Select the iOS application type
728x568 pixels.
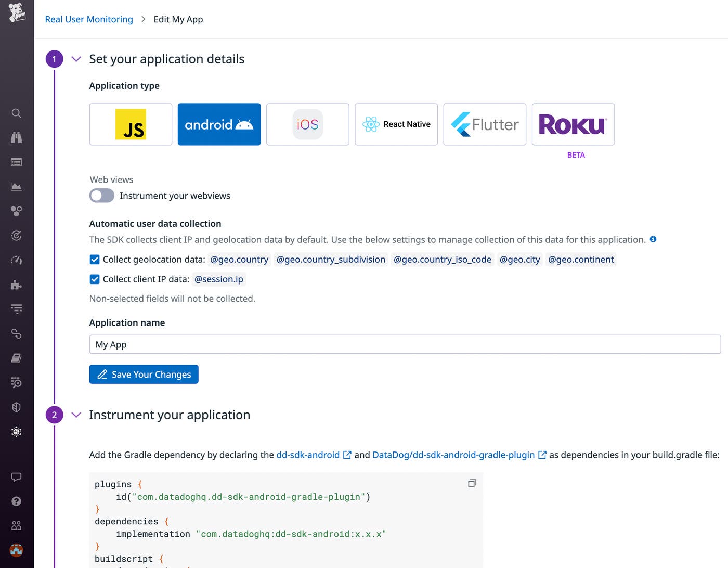(x=307, y=124)
